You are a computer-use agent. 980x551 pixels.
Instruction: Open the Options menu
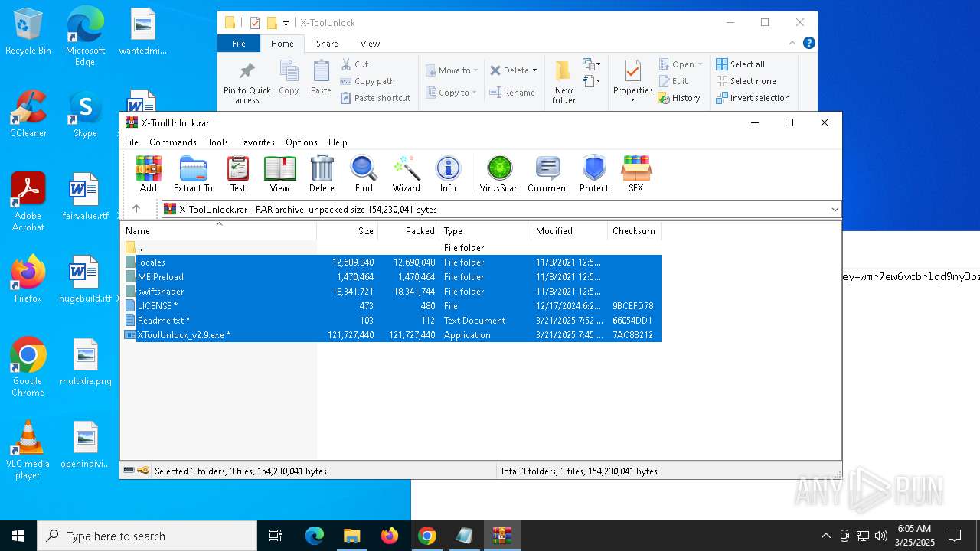tap(302, 142)
